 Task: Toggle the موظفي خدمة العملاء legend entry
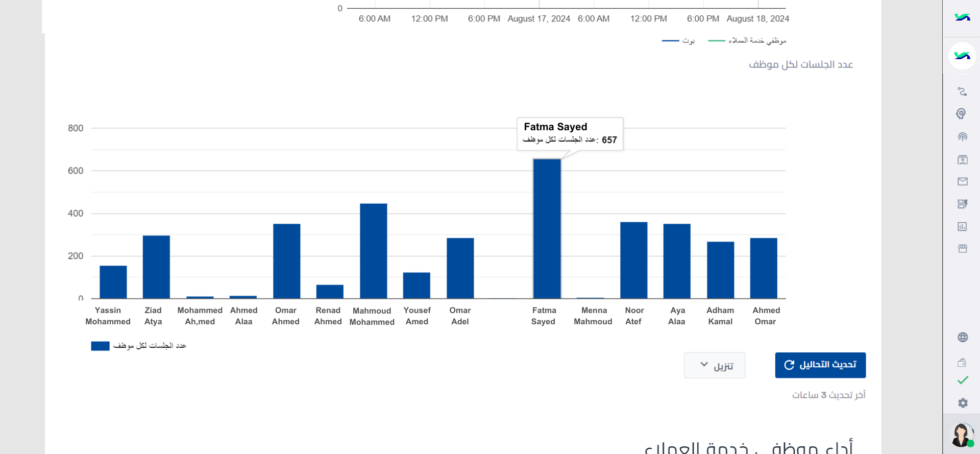pyautogui.click(x=747, y=40)
